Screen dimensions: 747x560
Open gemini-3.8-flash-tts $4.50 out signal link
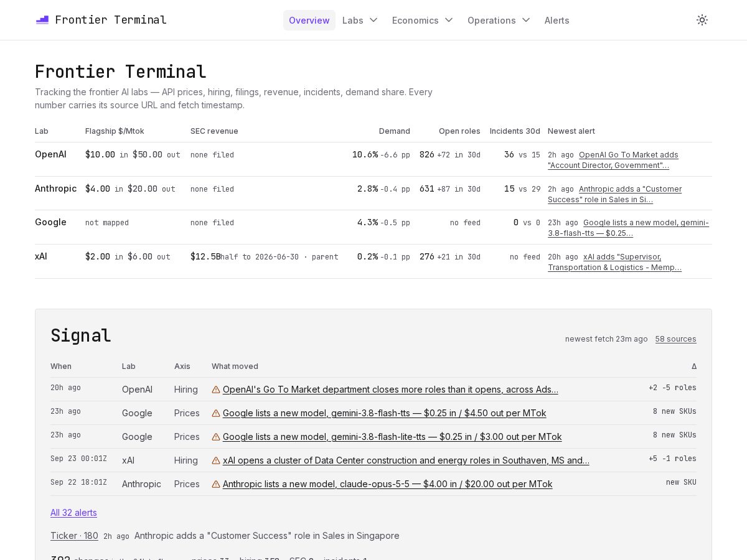click(x=384, y=413)
